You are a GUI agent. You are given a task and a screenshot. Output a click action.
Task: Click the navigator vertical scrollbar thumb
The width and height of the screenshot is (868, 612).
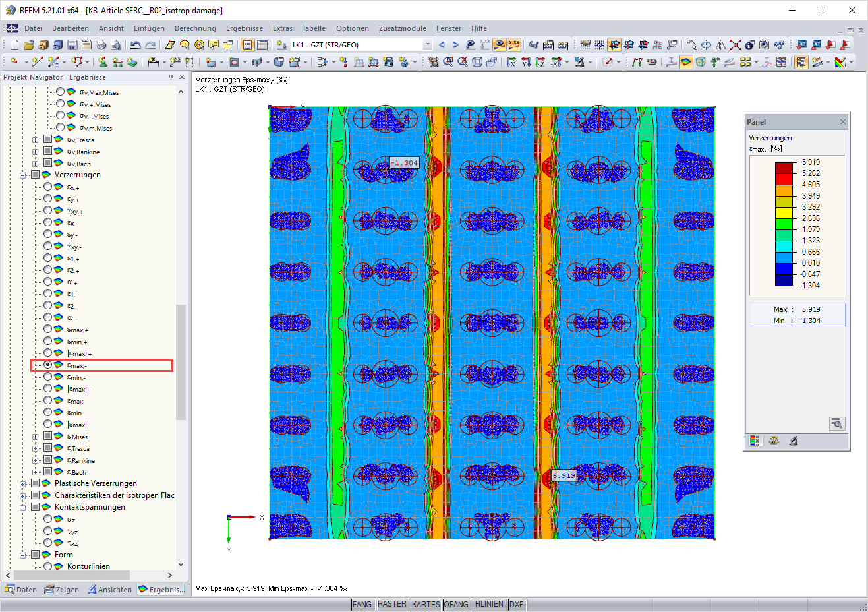point(181,362)
